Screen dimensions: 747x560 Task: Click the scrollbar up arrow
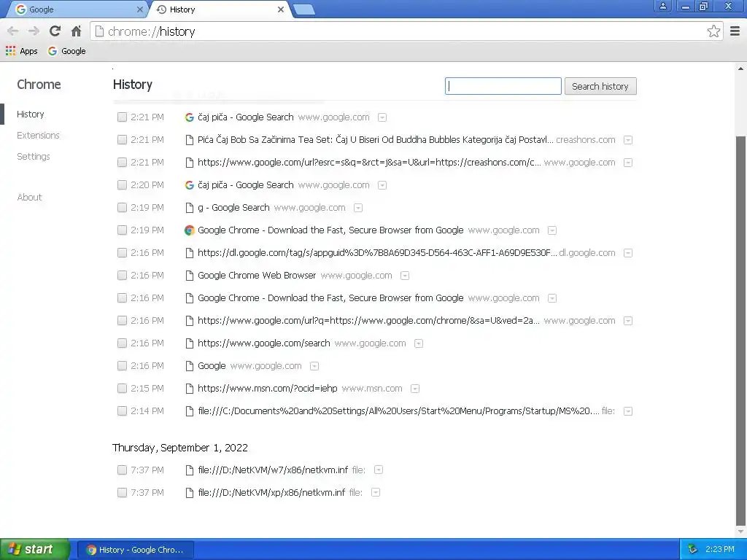tap(741, 69)
